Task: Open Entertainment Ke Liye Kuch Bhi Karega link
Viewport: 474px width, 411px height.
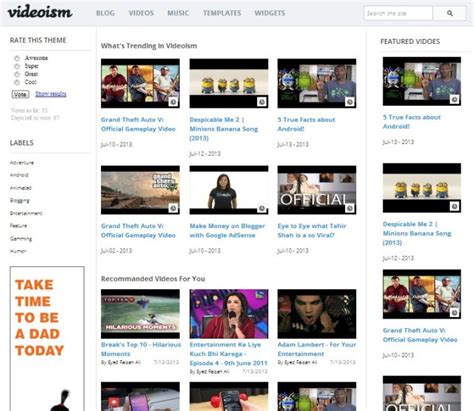Action: tap(228, 354)
